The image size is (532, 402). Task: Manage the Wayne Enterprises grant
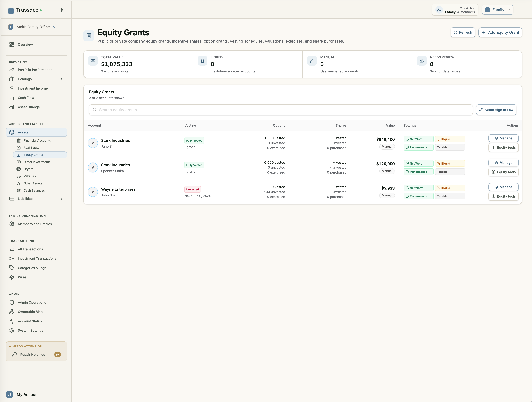click(503, 187)
